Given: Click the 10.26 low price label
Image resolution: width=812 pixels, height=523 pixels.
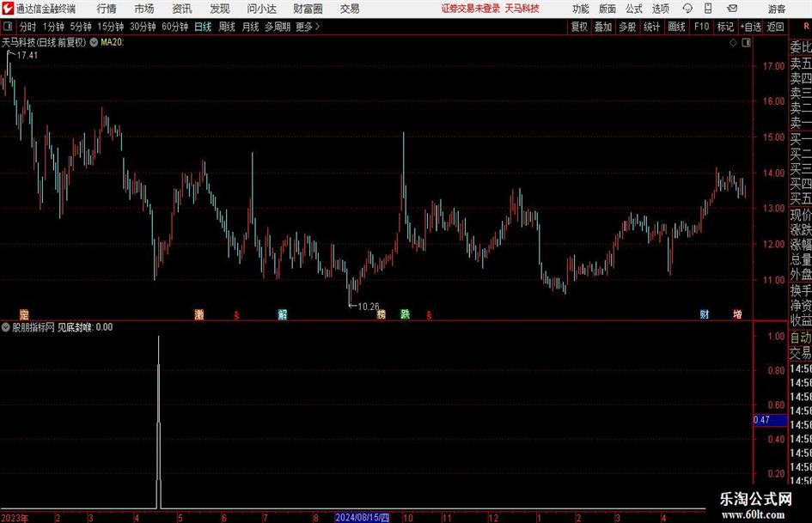Looking at the screenshot, I should pyautogui.click(x=369, y=307).
